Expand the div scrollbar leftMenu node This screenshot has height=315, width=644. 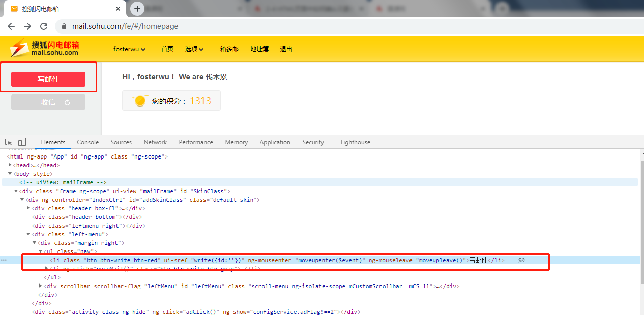[x=41, y=286]
